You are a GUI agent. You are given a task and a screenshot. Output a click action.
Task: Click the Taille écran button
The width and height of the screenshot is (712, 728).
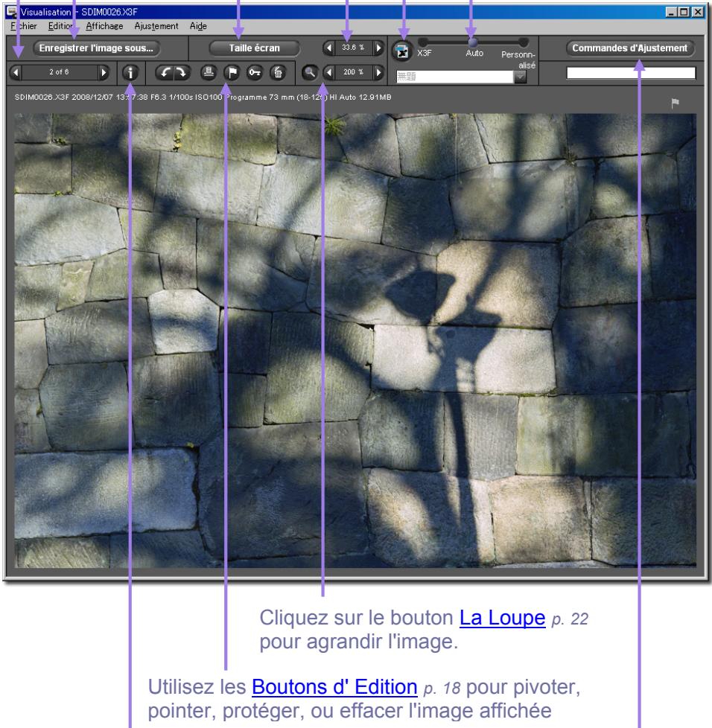(254, 48)
